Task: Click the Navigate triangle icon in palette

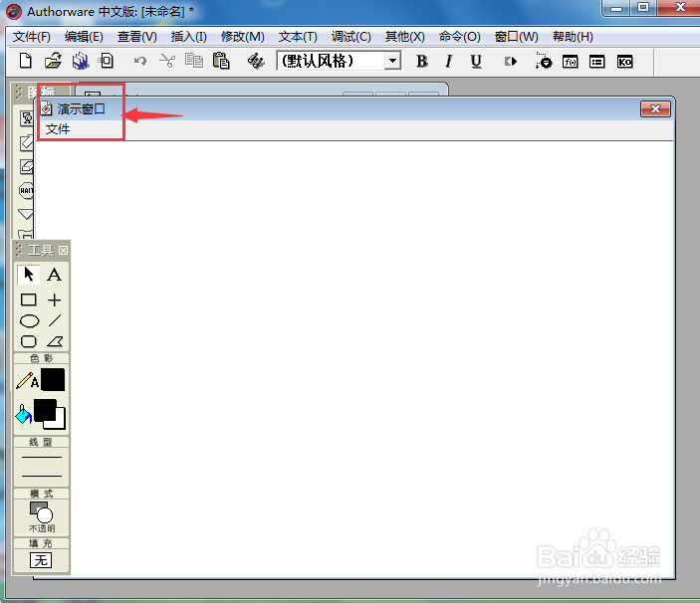Action: tap(26, 214)
